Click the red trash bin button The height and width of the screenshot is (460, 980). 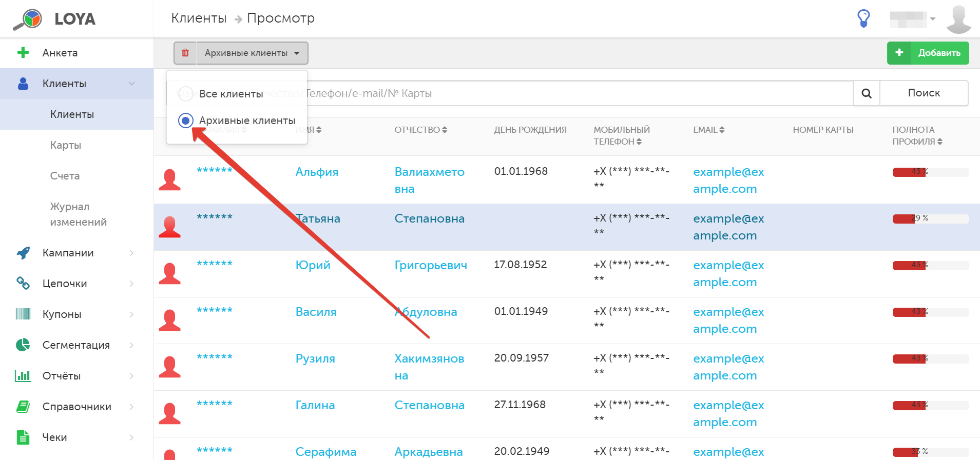(x=185, y=53)
